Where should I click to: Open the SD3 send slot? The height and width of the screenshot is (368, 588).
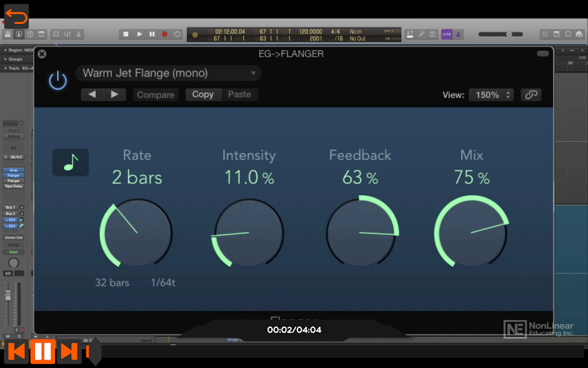coord(11,220)
